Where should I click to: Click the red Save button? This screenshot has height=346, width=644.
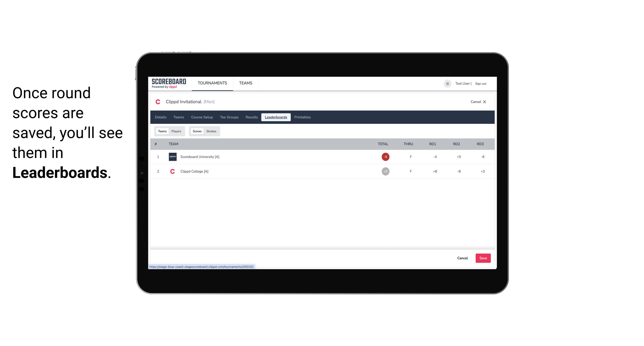(x=483, y=258)
